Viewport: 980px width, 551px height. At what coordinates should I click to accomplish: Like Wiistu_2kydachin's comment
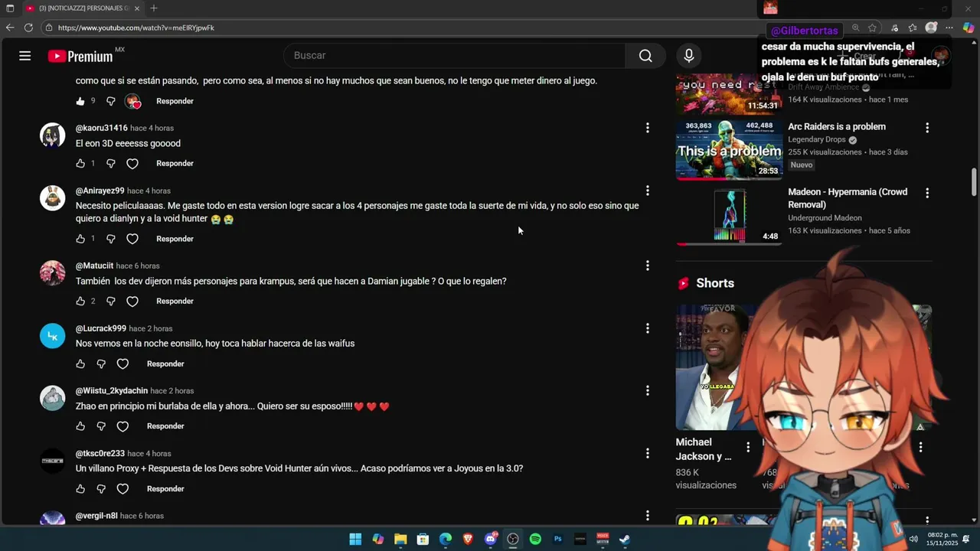[80, 426]
